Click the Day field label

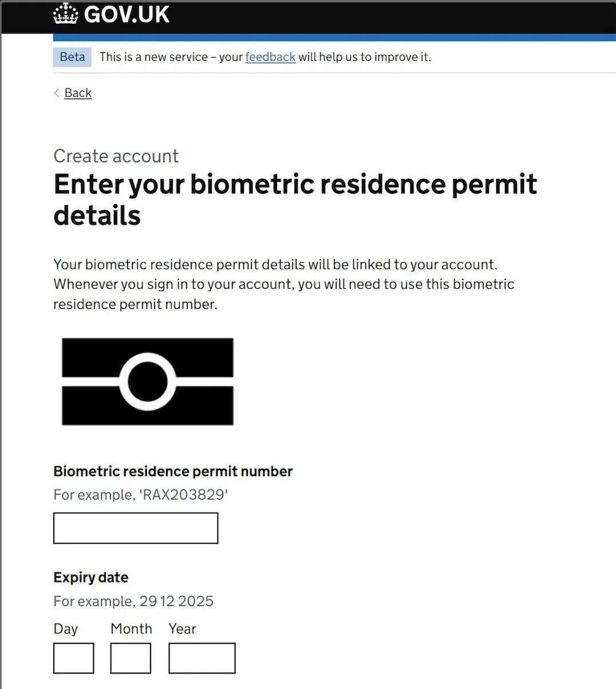(x=65, y=629)
